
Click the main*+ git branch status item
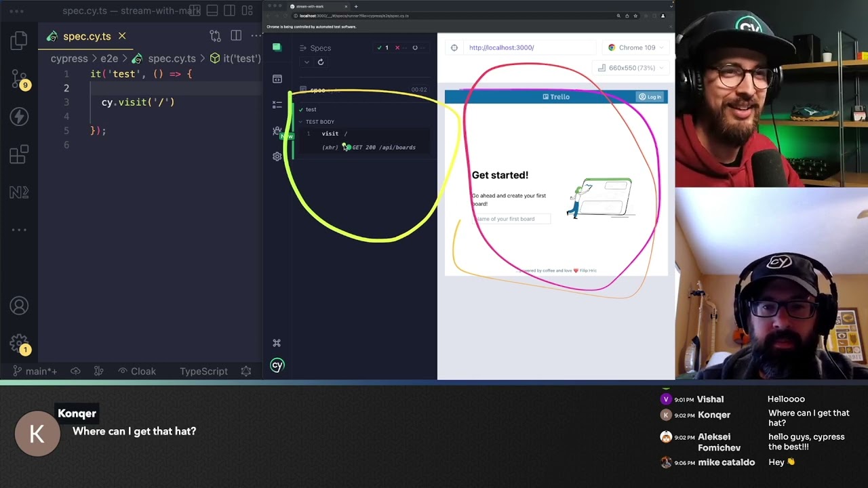[35, 371]
